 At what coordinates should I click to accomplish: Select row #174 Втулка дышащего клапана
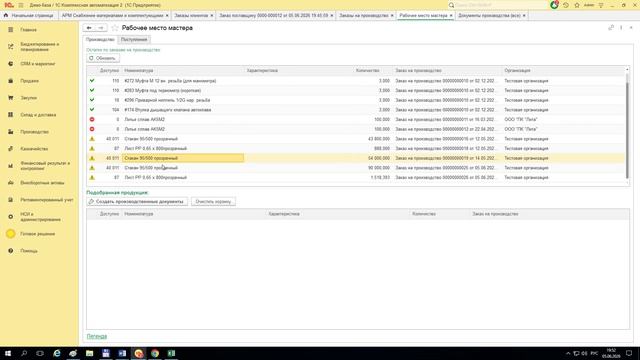pos(356,110)
